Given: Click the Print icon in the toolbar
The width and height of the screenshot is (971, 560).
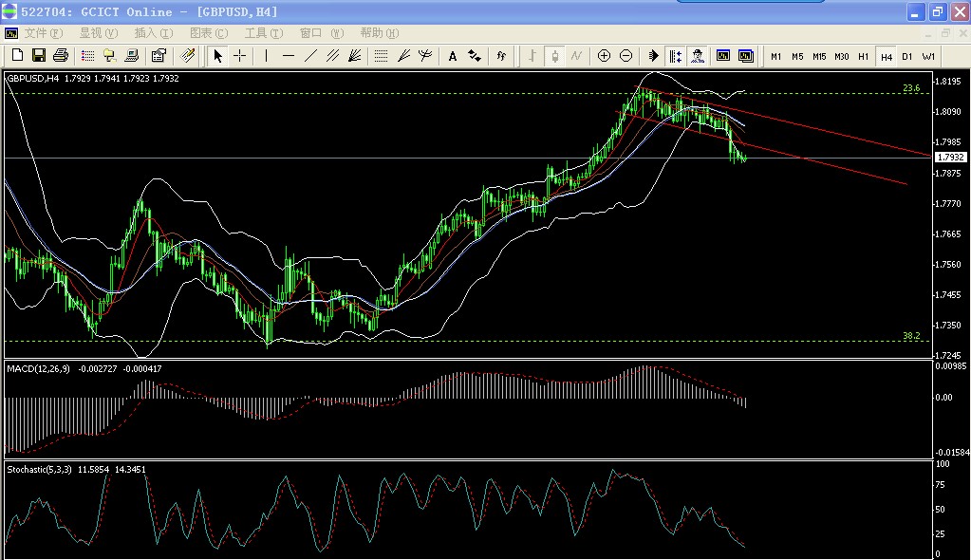Looking at the screenshot, I should (x=60, y=56).
